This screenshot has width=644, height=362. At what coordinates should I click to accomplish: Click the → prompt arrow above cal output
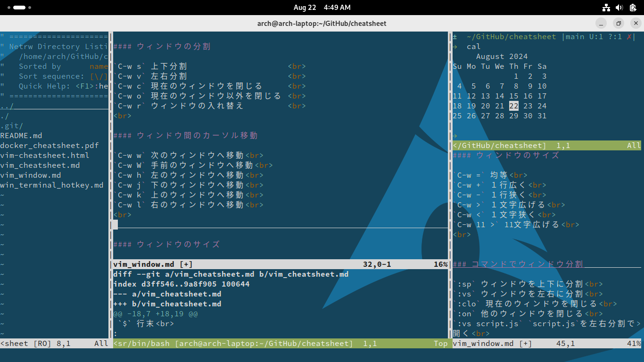coord(454,46)
